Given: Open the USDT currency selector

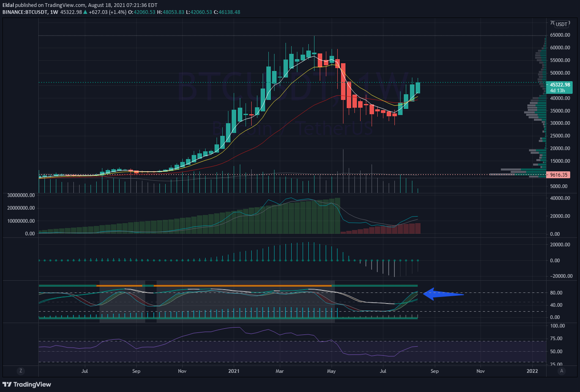Looking at the screenshot, I should pos(562,24).
